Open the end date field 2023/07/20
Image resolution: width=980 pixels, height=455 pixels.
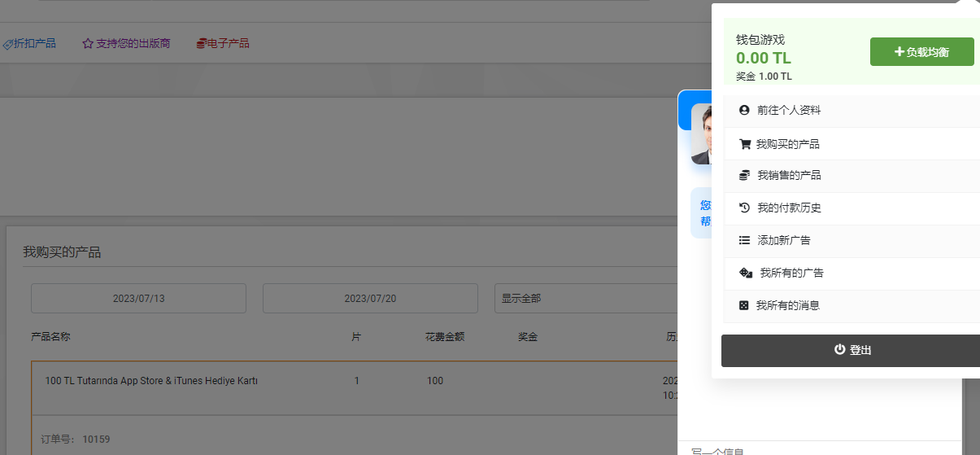click(370, 299)
